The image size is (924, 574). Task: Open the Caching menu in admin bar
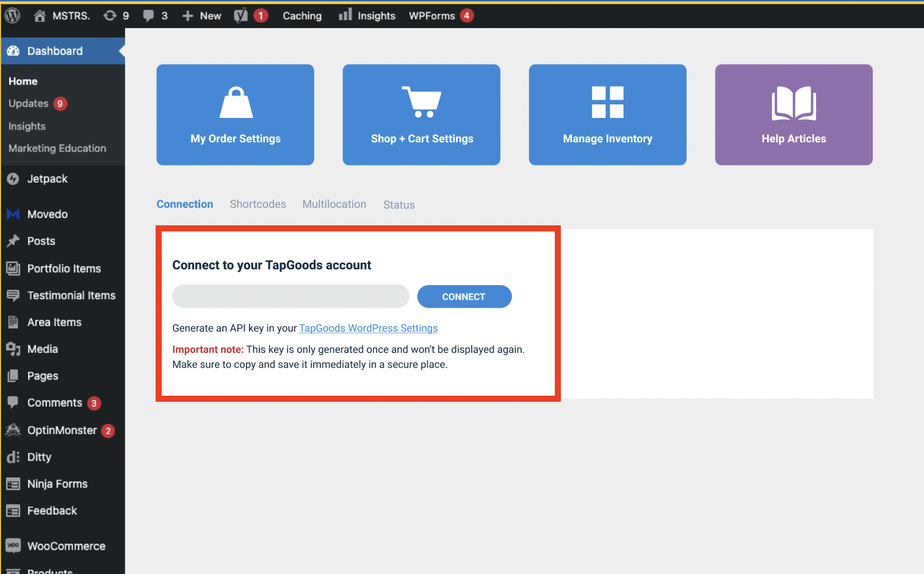pyautogui.click(x=302, y=16)
